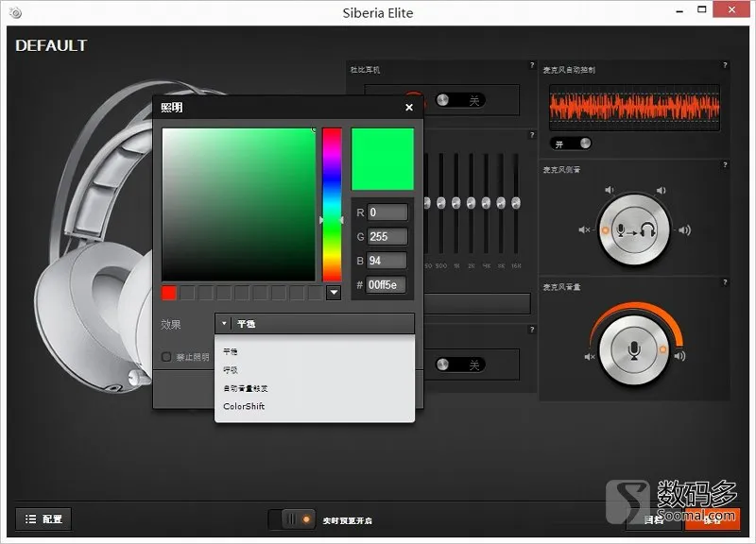The height and width of the screenshot is (544, 756).
Task: Check the disable lighting (禁止照明) checkbox
Action: pos(166,357)
